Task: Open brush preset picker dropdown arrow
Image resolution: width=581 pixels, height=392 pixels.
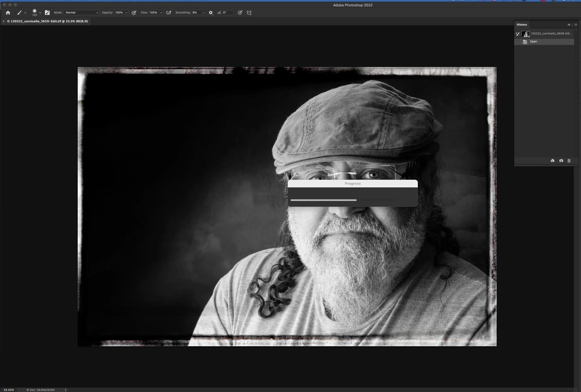Action: tap(40, 13)
